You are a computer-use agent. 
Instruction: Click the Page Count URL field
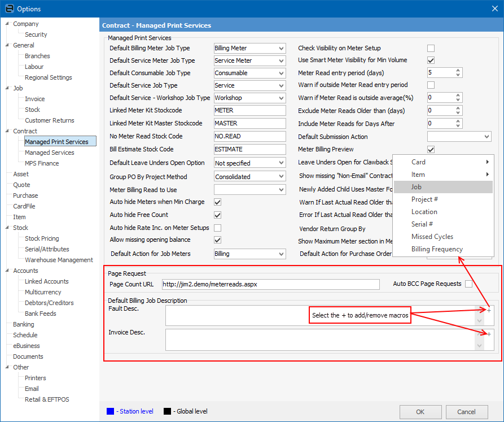pyautogui.click(x=270, y=284)
